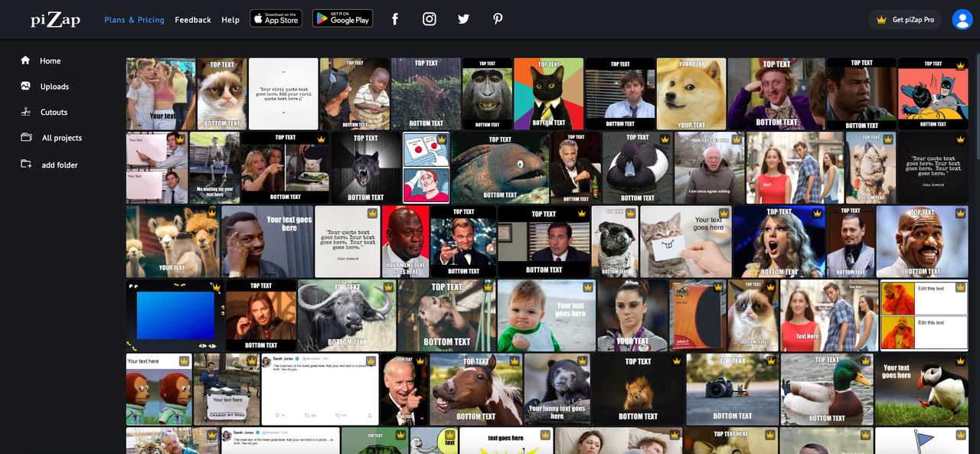Viewport: 980px width, 454px height.
Task: Pick the man tapping head thinking template
Action: click(267, 241)
